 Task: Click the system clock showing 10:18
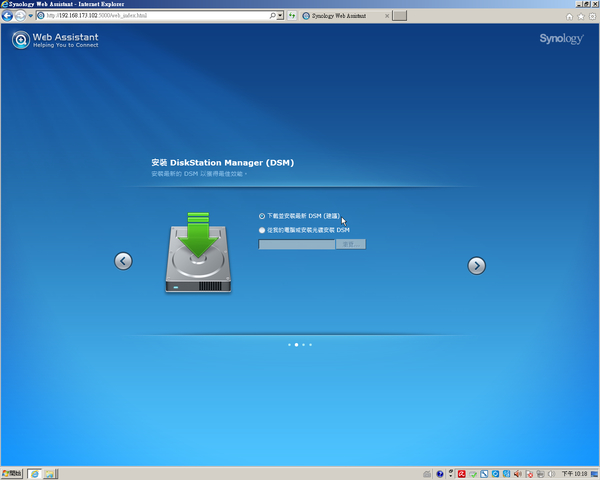[574, 474]
